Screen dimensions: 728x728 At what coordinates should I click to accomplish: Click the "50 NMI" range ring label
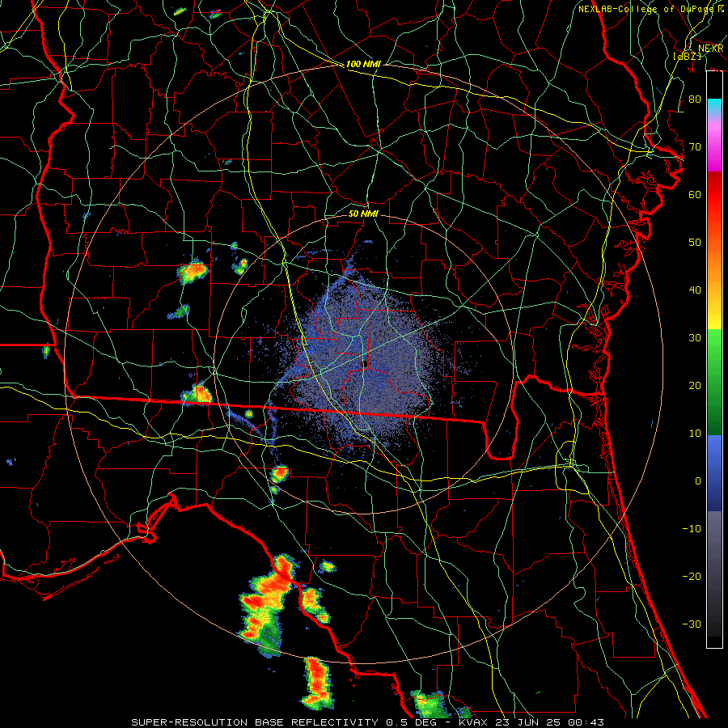(363, 214)
